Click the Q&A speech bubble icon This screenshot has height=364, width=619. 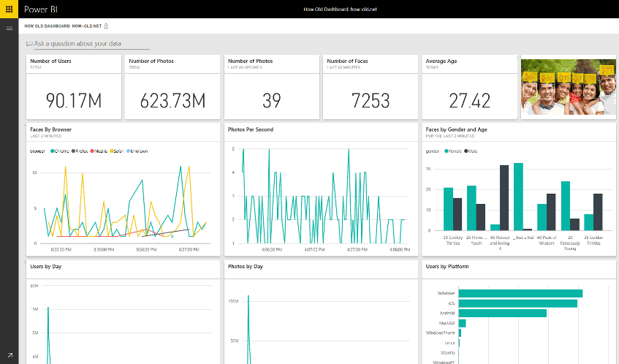[29, 45]
